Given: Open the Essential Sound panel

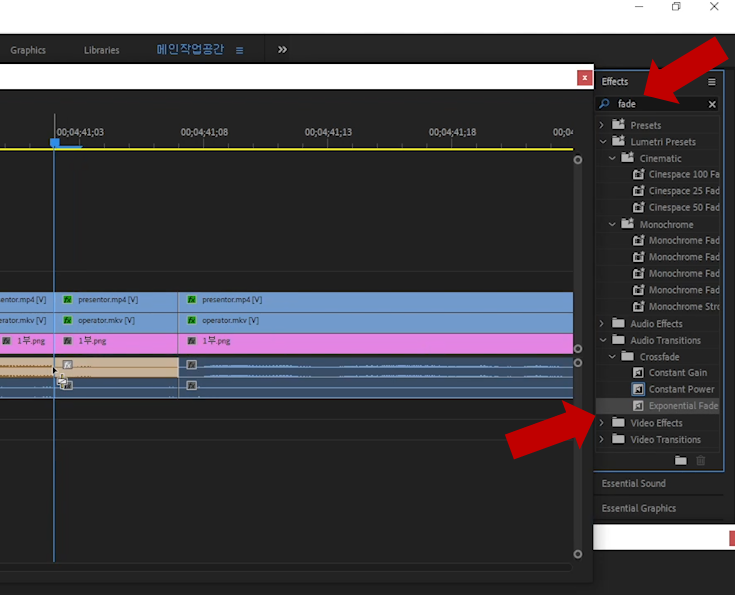Looking at the screenshot, I should pyautogui.click(x=633, y=484).
